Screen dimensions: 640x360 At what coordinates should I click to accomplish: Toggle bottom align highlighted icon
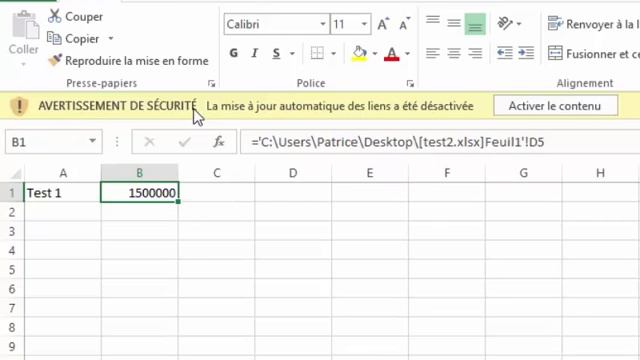click(475, 24)
